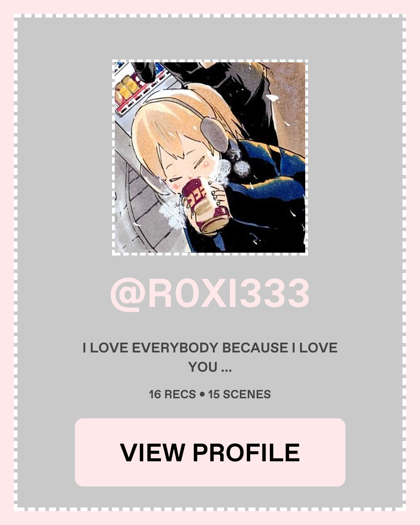Screen dimensions: 420x525
Task: Click the second bio line starting with YOU
Action: (210, 367)
